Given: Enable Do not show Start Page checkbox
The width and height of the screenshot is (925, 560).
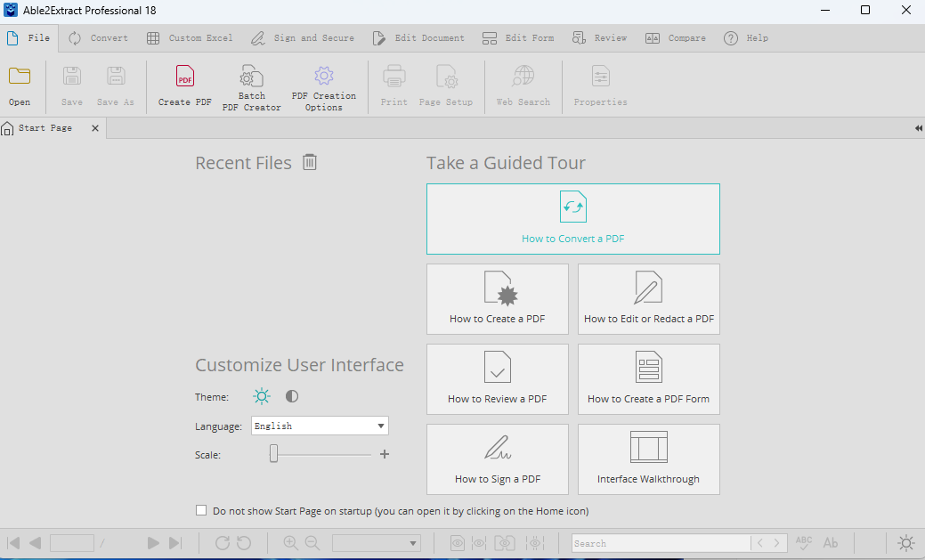Looking at the screenshot, I should (x=201, y=511).
